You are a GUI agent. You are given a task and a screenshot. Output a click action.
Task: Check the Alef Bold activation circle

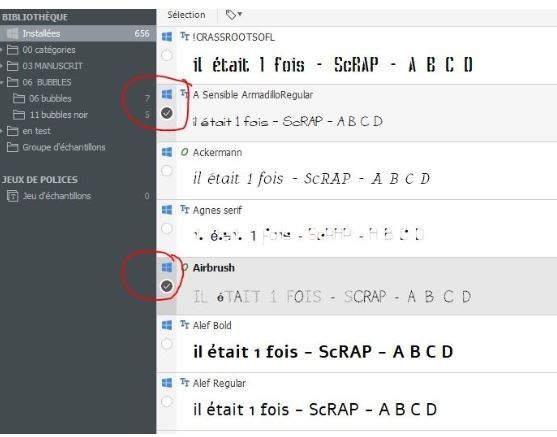167,344
